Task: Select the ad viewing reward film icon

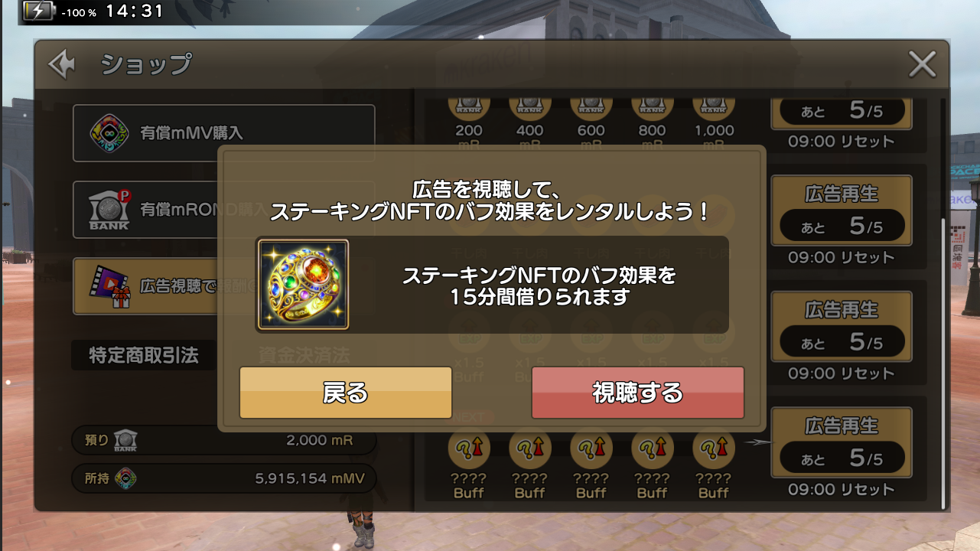Action: click(111, 286)
